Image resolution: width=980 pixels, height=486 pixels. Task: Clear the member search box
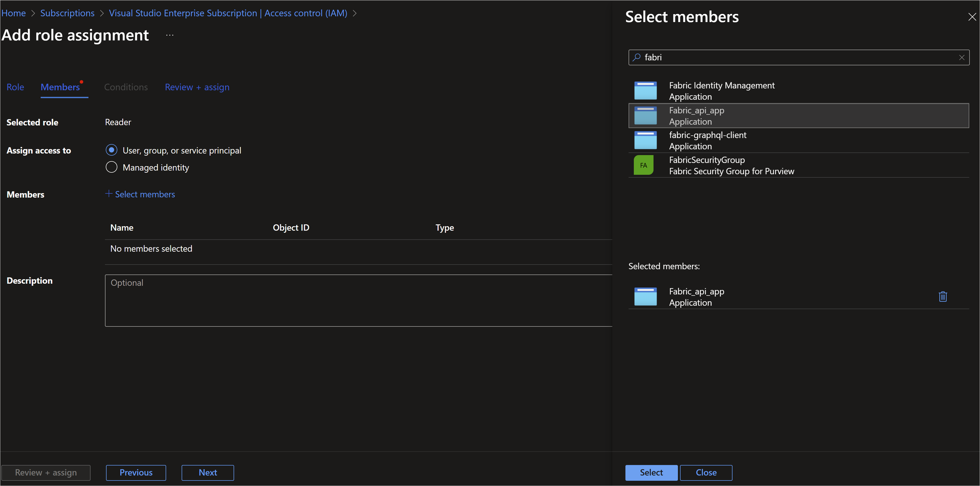tap(961, 57)
